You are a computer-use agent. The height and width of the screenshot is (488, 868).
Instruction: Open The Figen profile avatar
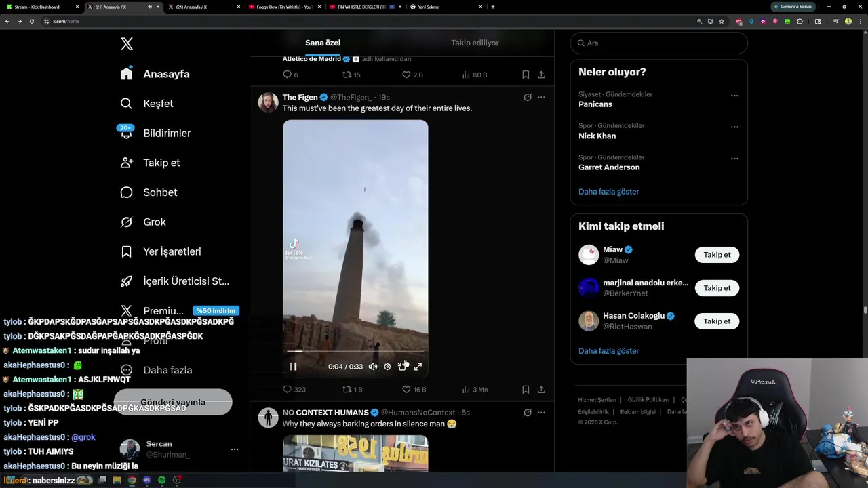(269, 103)
